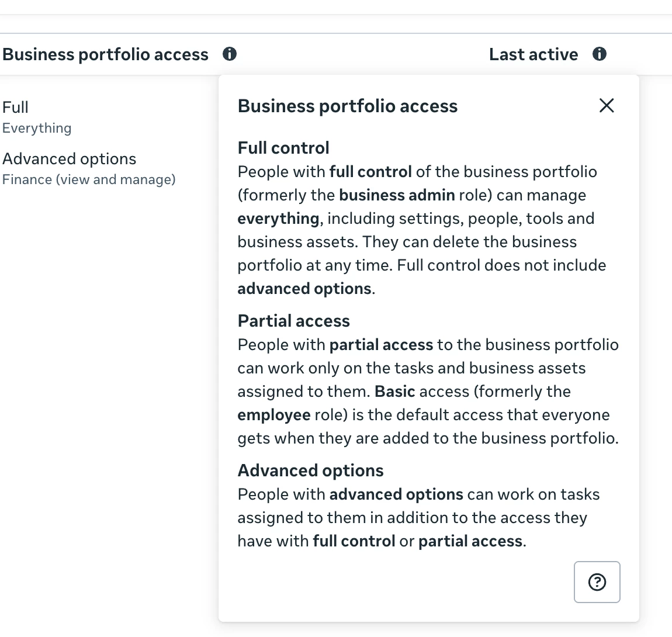672x637 pixels.
Task: Click the popover title Business portfolio access
Action: point(347,106)
